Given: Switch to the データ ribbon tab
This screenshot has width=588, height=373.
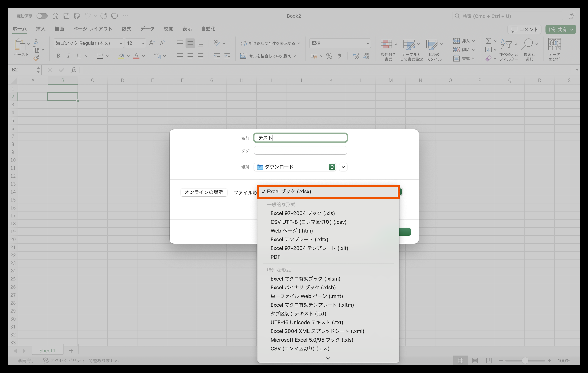Looking at the screenshot, I should [x=147, y=29].
